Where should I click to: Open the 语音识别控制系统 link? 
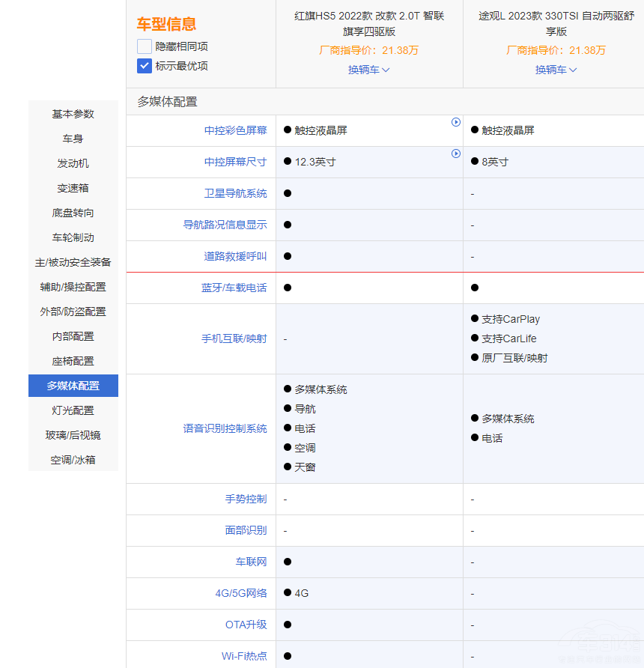(x=225, y=428)
